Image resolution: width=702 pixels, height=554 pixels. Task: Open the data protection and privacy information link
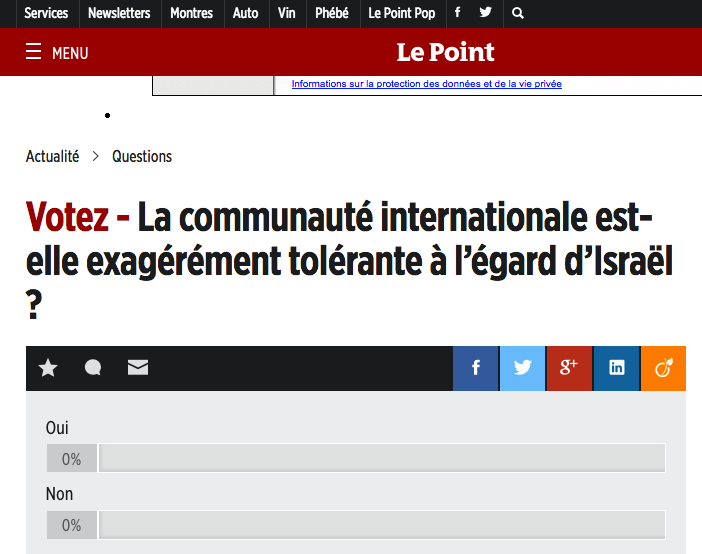click(427, 84)
